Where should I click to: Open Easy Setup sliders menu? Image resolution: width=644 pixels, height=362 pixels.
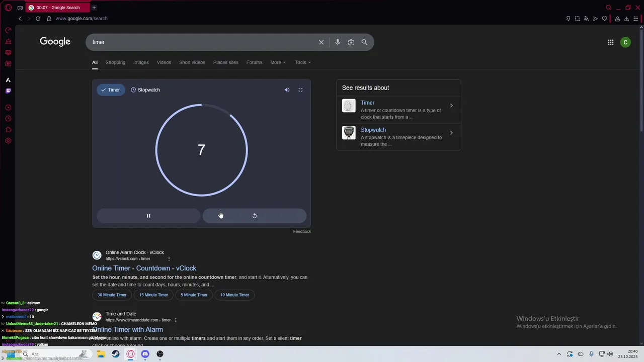click(635, 19)
